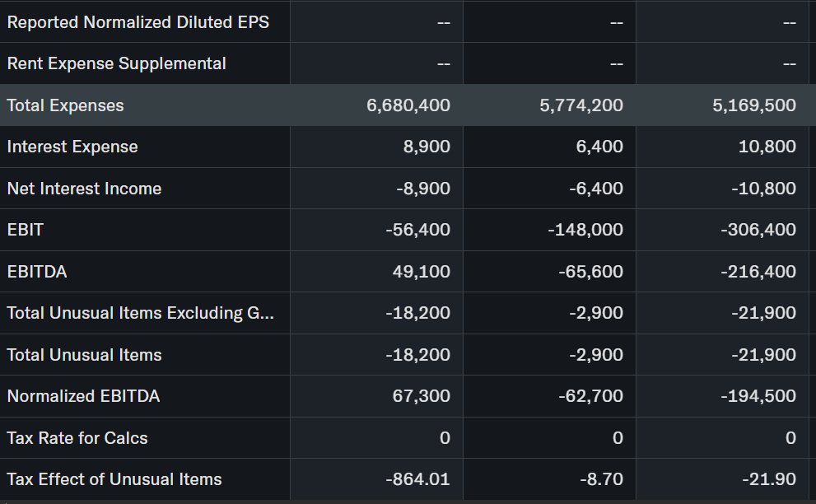Select the Interest Expense row label
The height and width of the screenshot is (504, 816).
pyautogui.click(x=72, y=147)
